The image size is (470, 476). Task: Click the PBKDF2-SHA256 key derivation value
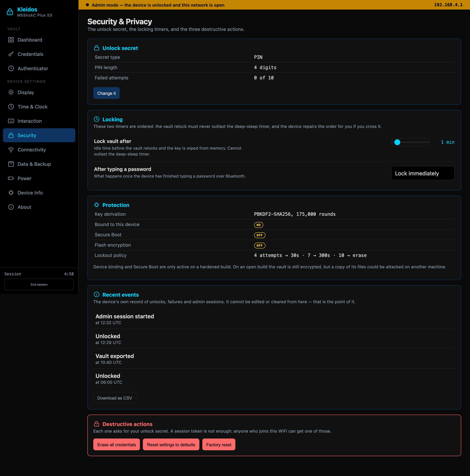[294, 214]
